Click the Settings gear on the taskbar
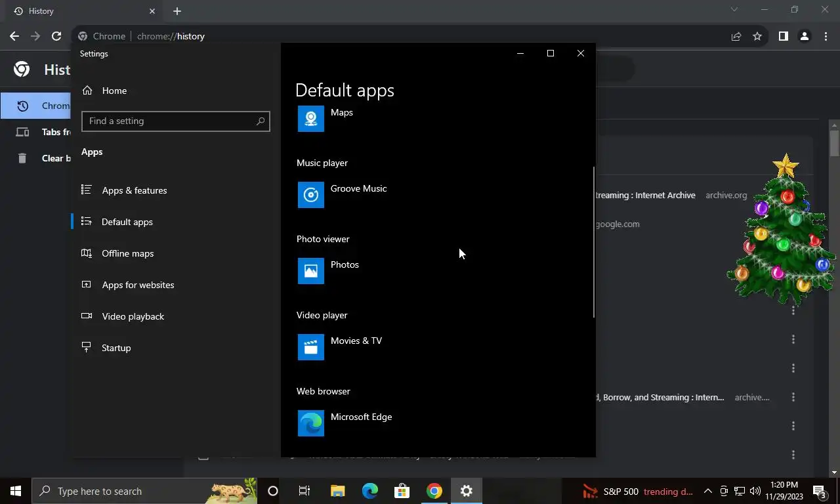This screenshot has height=504, width=840. (x=467, y=491)
